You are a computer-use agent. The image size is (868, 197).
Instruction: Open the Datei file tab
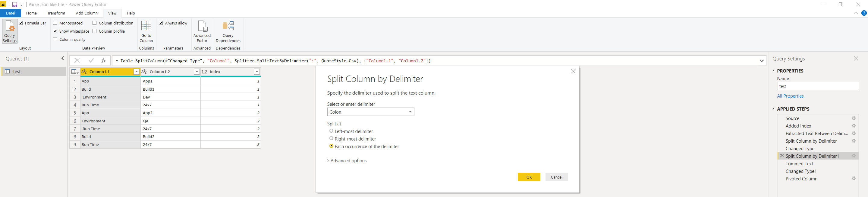point(11,13)
